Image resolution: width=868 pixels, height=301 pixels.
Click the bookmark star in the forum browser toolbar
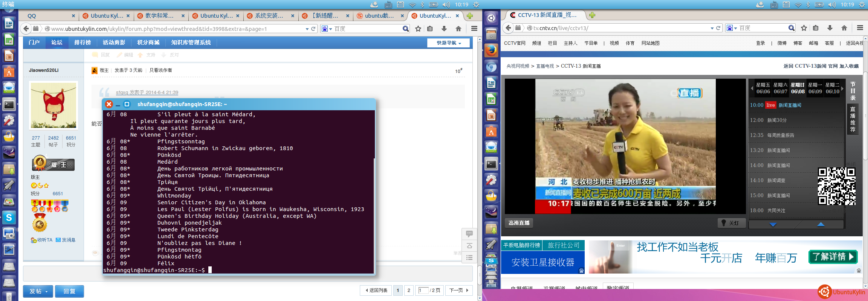418,29
